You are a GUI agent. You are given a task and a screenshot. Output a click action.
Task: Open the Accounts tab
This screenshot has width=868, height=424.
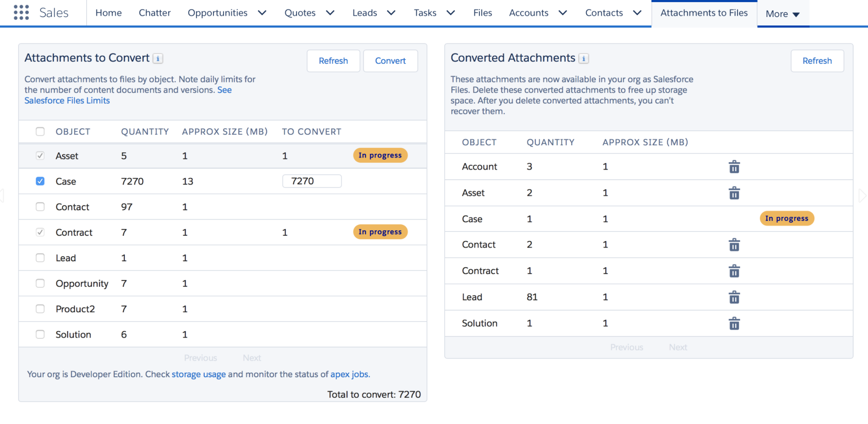pos(529,13)
